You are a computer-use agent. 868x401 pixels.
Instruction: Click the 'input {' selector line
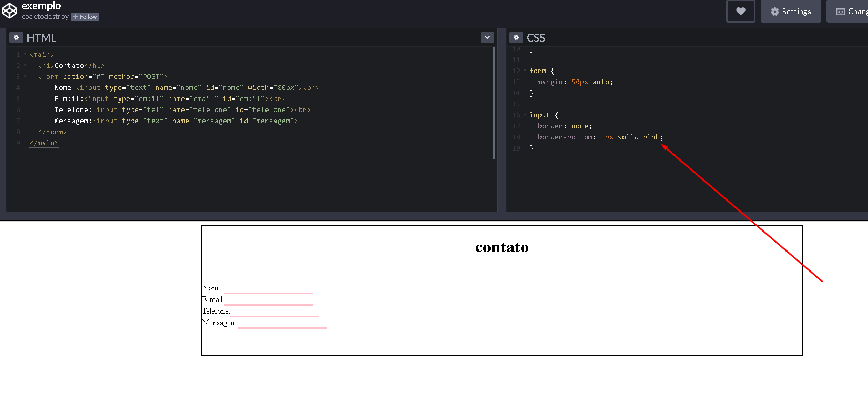click(x=544, y=115)
